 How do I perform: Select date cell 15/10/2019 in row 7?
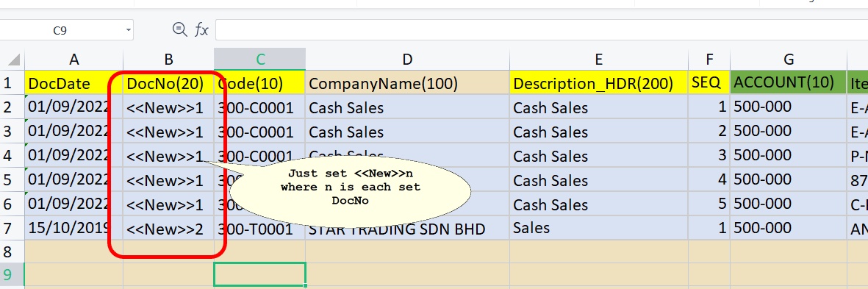[73, 228]
